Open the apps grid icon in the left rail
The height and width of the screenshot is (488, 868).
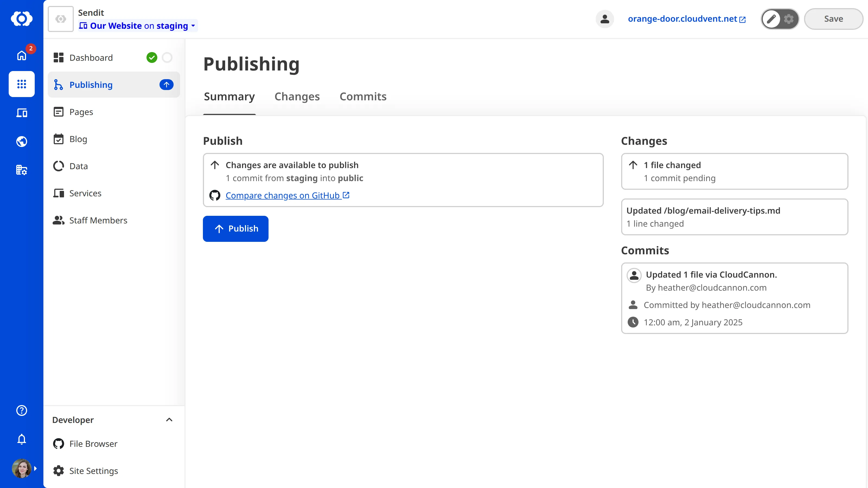(22, 84)
